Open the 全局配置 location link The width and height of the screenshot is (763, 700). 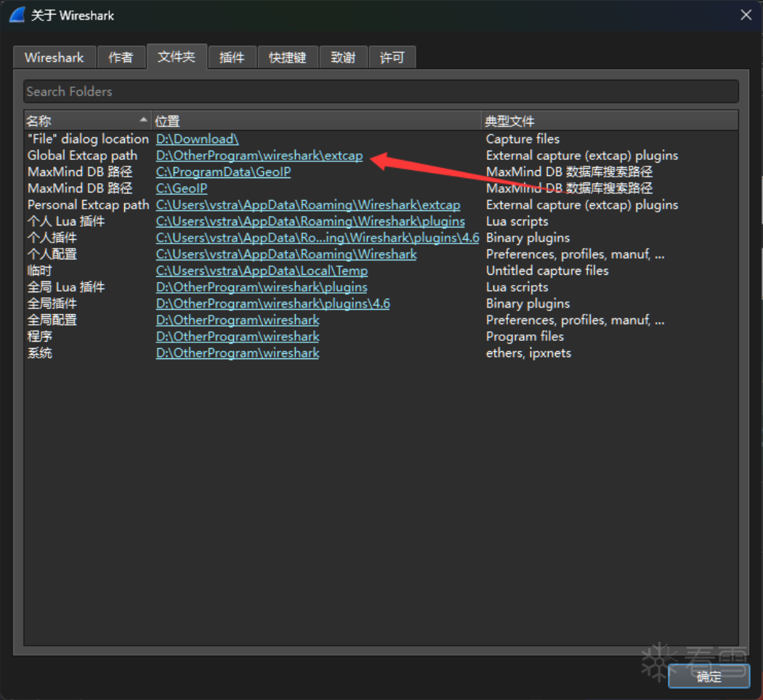[238, 321]
